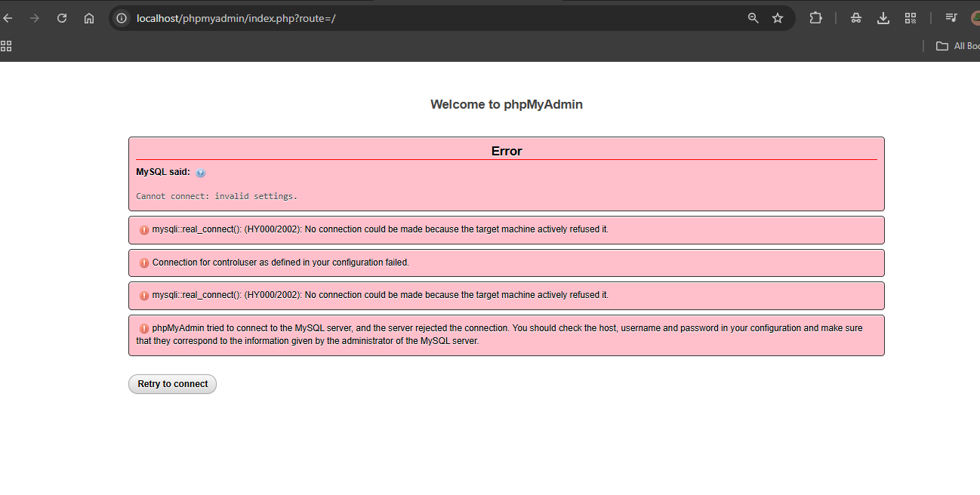The height and width of the screenshot is (495, 980).
Task: Open the browser home page
Action: 89,18
